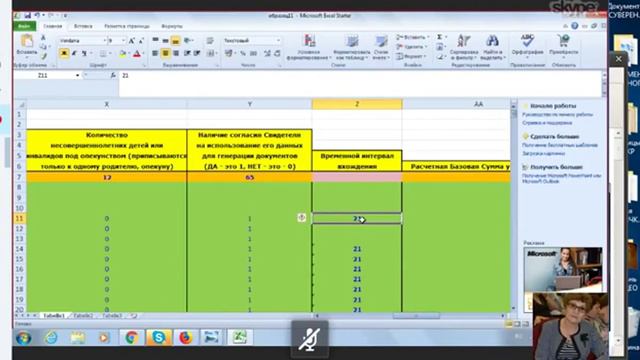Click the Conditional formatting icon
This screenshot has width=640, height=360.
pyautogui.click(x=309, y=41)
